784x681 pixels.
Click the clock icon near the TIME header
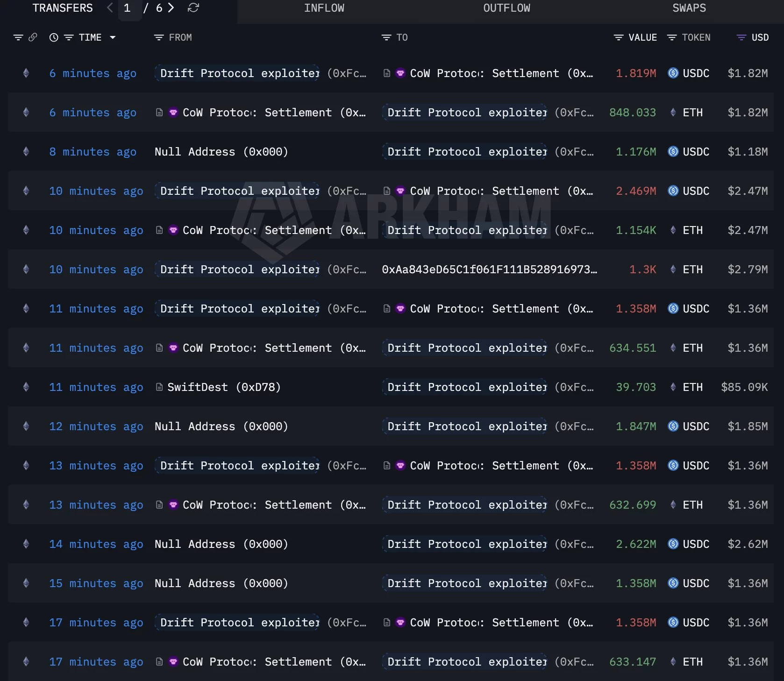coord(53,37)
